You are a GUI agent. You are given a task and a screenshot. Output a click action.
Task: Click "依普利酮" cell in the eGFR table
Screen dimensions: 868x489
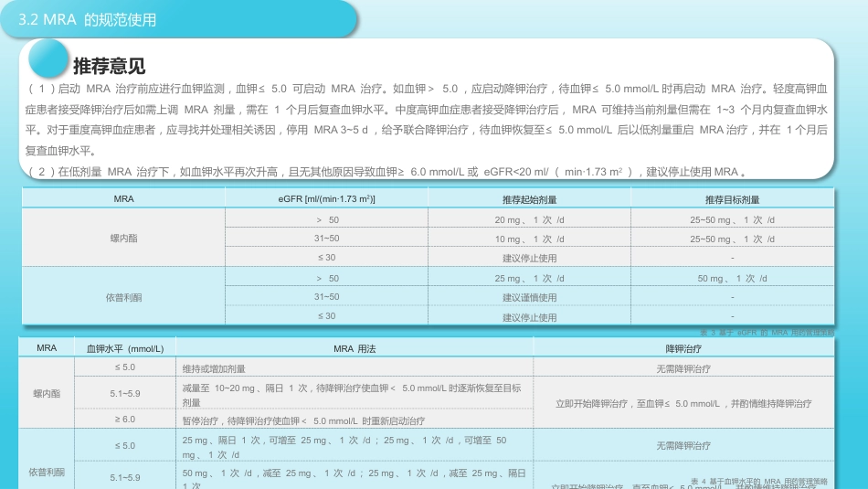coord(123,297)
